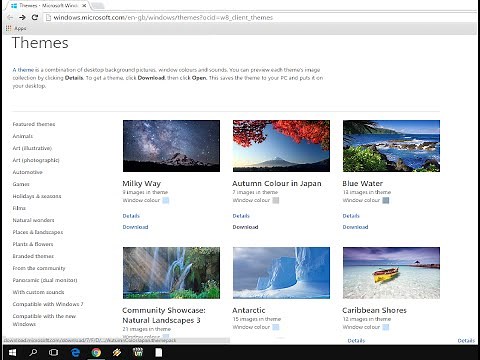Open Details for Autumn Colour in Japan
This screenshot has width=480, height=360.
point(241,216)
